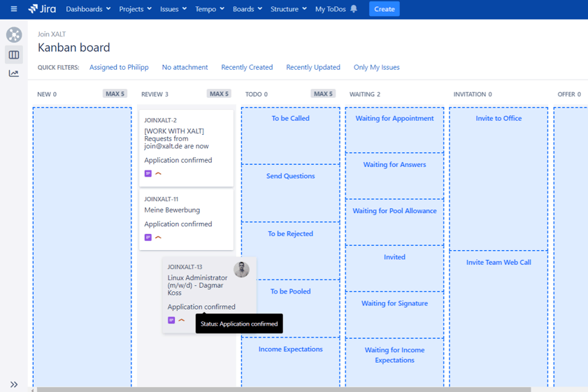Open the Tempo dropdown menu
The width and height of the screenshot is (588, 392).
(210, 9)
